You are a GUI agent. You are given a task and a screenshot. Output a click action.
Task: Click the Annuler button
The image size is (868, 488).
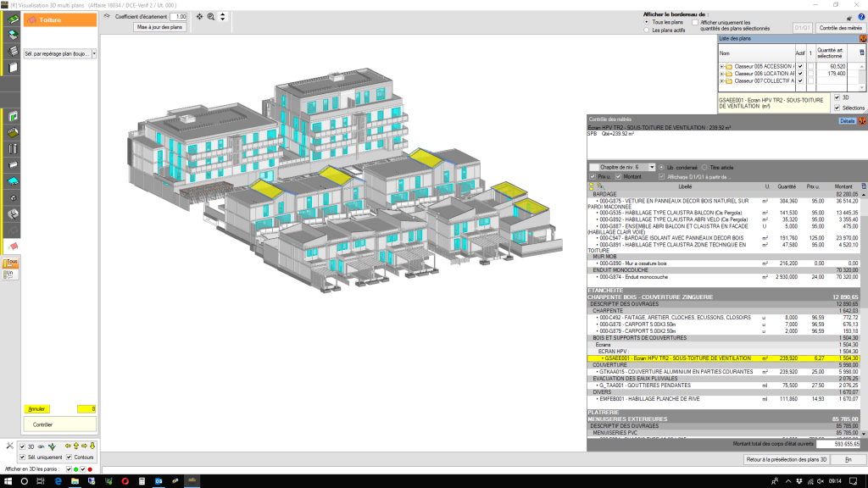point(36,409)
